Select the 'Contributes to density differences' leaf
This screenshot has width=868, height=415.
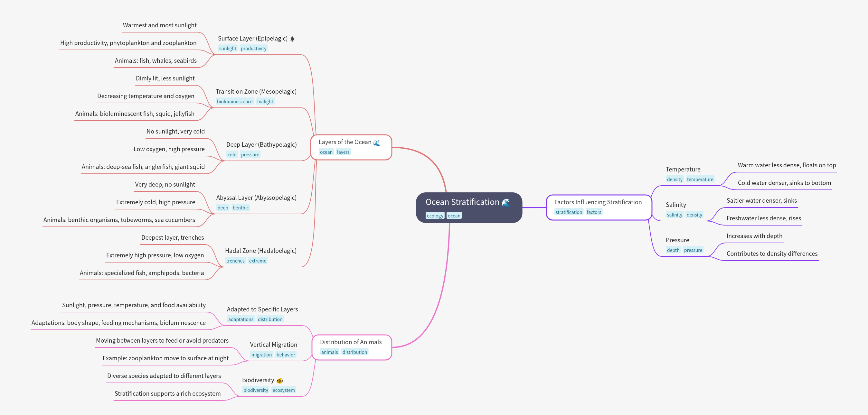pyautogui.click(x=772, y=254)
